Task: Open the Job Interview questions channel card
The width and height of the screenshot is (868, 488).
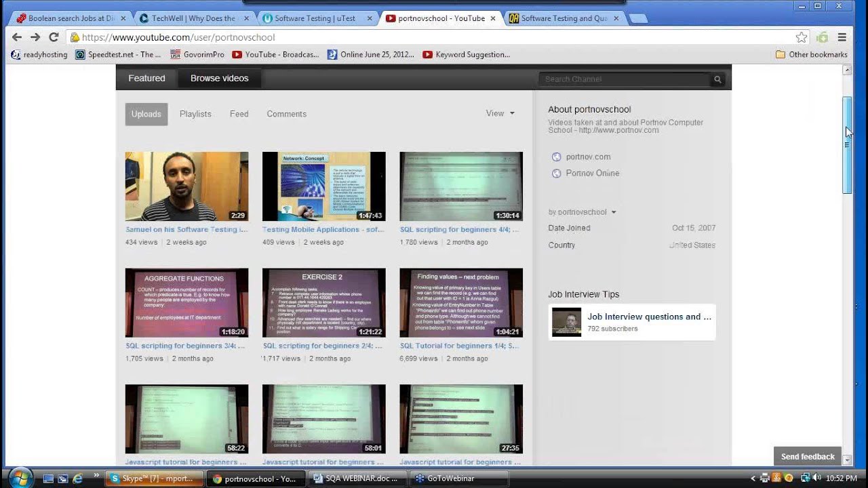Action: (632, 322)
